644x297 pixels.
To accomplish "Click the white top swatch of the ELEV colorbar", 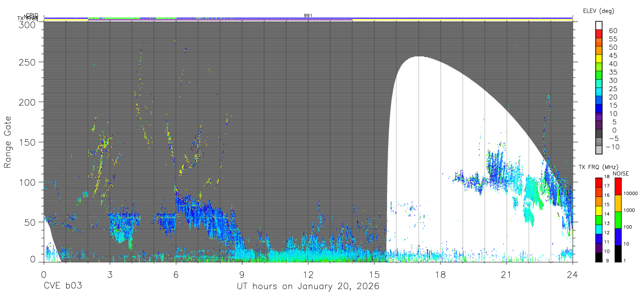I will point(599,25).
